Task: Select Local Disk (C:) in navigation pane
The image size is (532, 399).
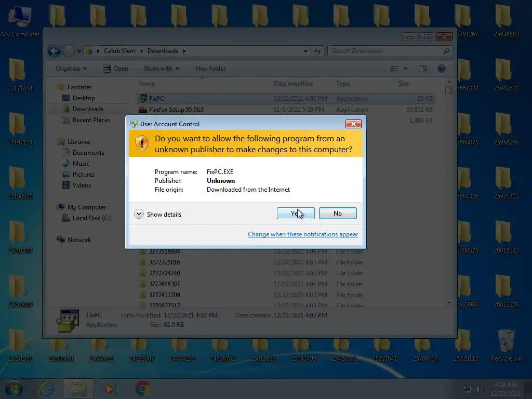Action: tap(87, 218)
